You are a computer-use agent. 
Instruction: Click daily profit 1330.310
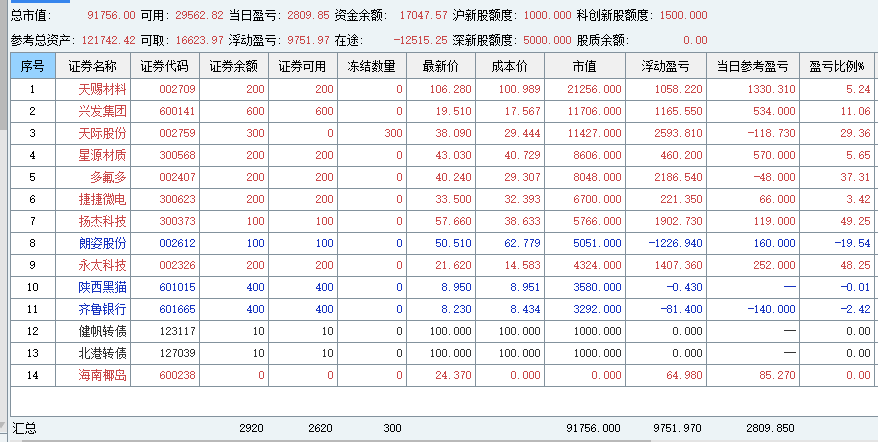(x=771, y=89)
